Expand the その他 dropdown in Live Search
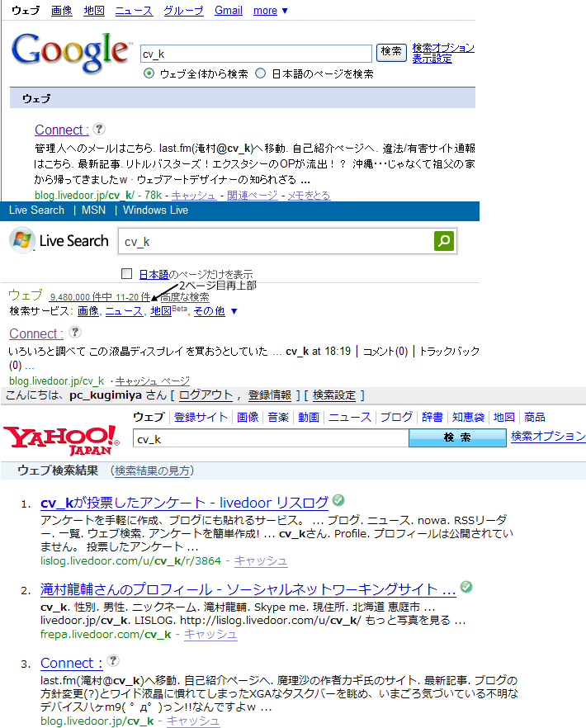 [215, 311]
